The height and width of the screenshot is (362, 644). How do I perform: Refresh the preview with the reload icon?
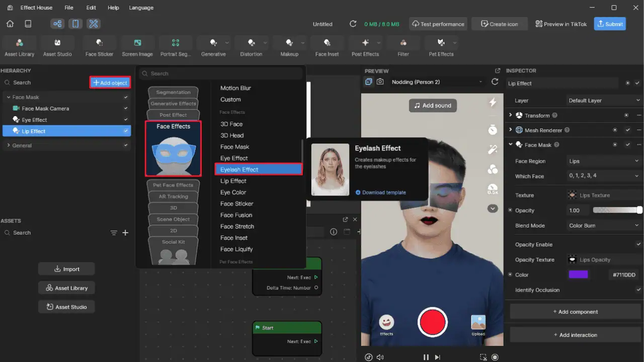tap(495, 82)
